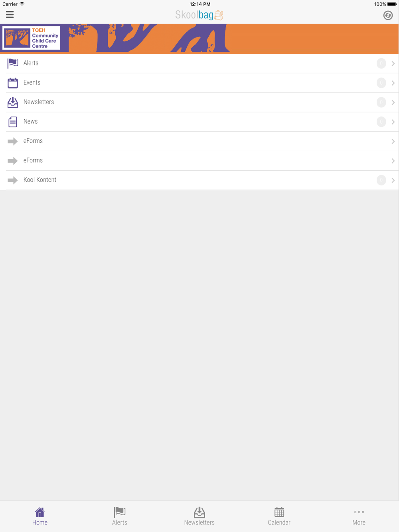Open the More tab
Image resolution: width=399 pixels, height=532 pixels.
point(359,516)
